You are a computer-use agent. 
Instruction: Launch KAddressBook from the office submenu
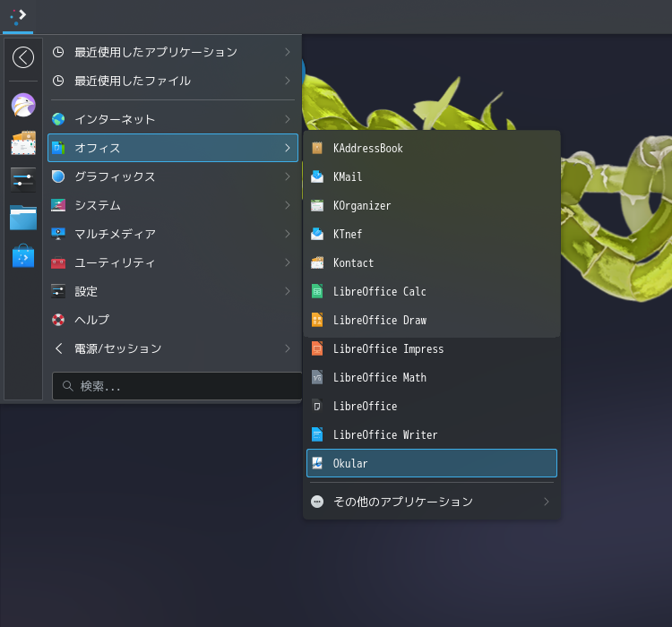pos(432,149)
